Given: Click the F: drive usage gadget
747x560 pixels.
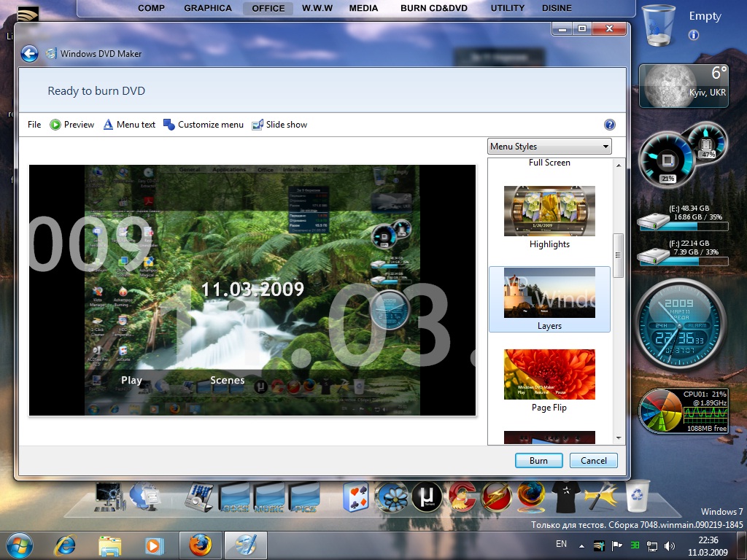Looking at the screenshot, I should pyautogui.click(x=683, y=252).
